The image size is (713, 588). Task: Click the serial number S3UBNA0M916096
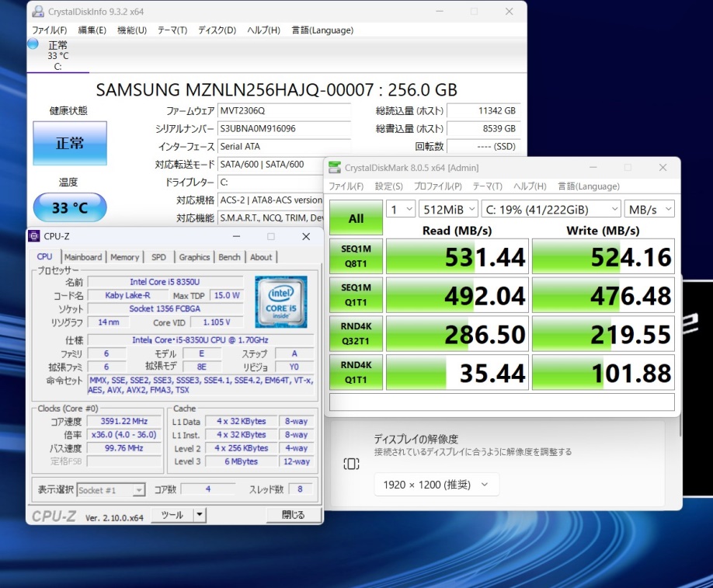pyautogui.click(x=284, y=129)
